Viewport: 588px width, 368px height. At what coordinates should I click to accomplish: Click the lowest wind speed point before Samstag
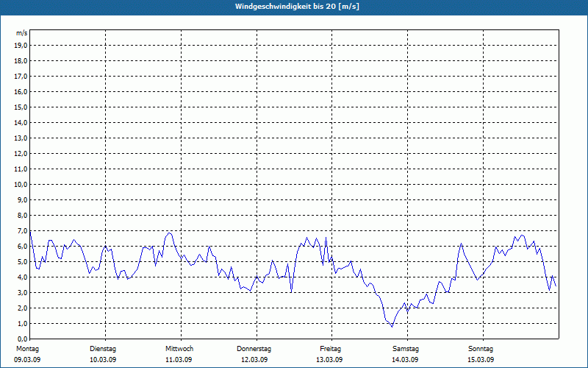(x=392, y=327)
